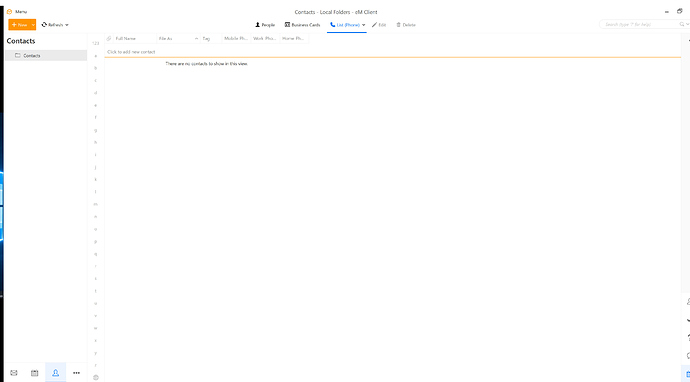
Task: Jump to letter q in index
Action: (95, 254)
